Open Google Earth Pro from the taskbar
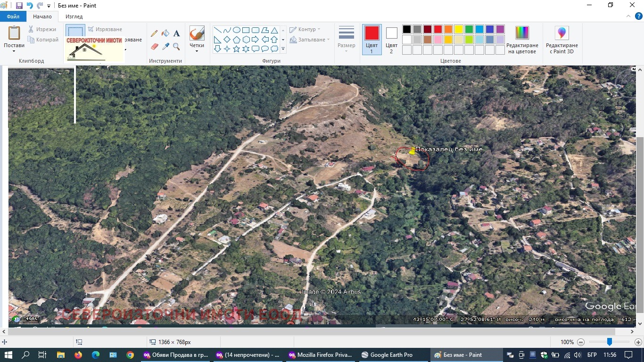Screen dimensions: 644x362 point(387,355)
